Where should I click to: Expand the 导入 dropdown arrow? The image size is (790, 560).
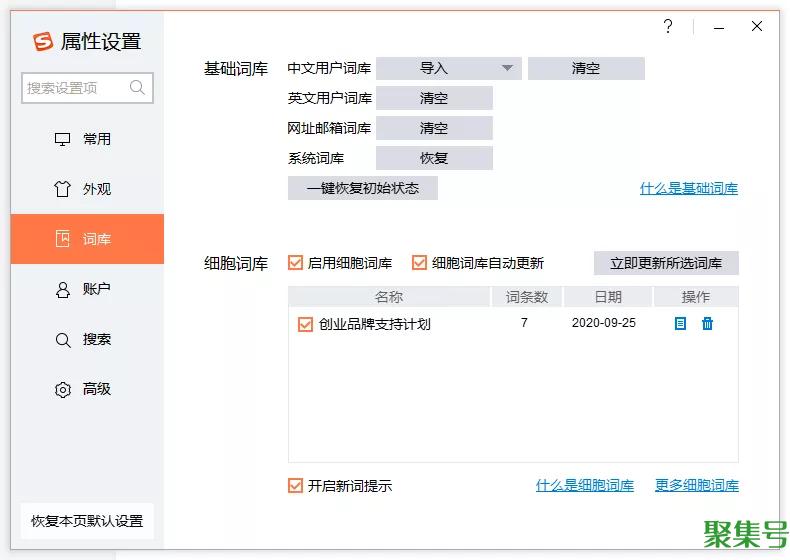(507, 68)
